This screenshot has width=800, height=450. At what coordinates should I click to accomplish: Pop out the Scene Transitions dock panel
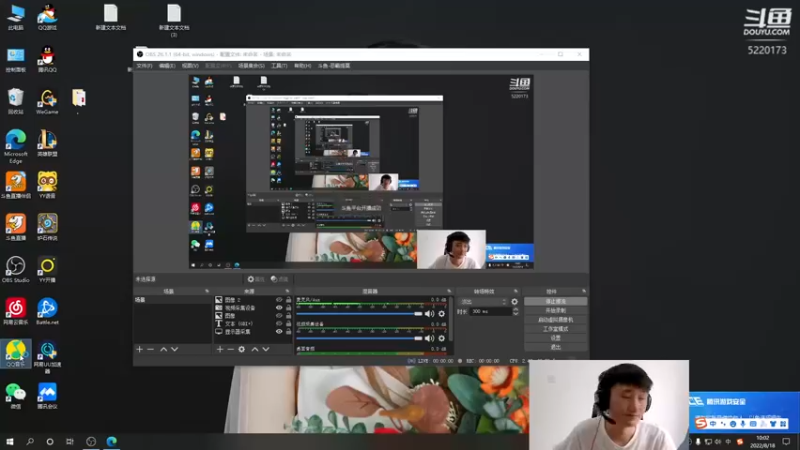pos(515,291)
